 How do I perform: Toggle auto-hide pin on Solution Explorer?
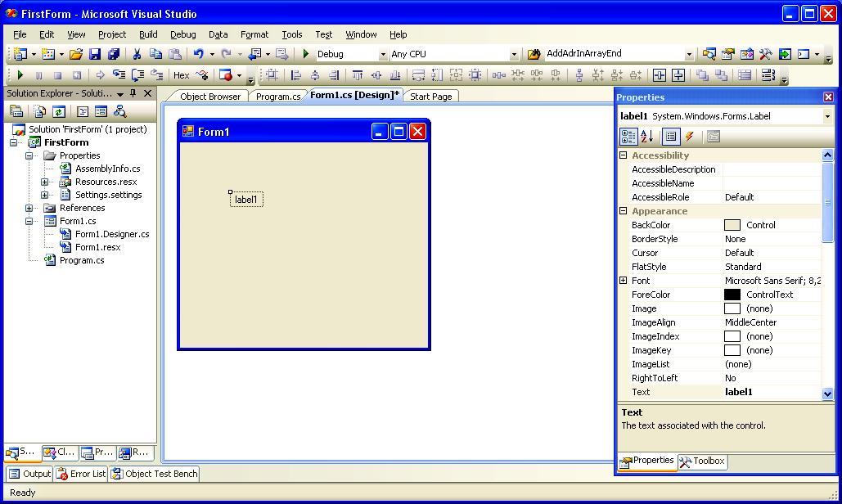click(133, 93)
